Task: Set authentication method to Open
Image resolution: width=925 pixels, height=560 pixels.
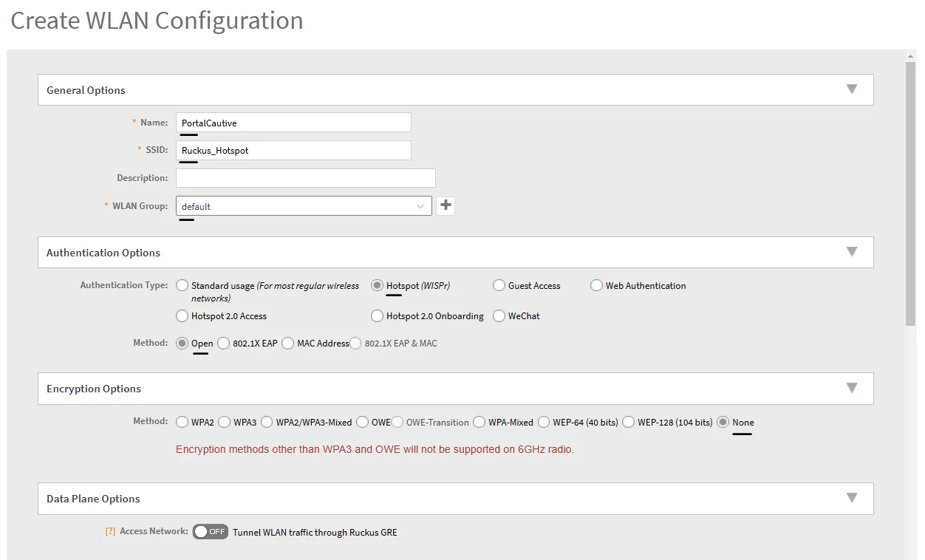Action: click(x=182, y=344)
